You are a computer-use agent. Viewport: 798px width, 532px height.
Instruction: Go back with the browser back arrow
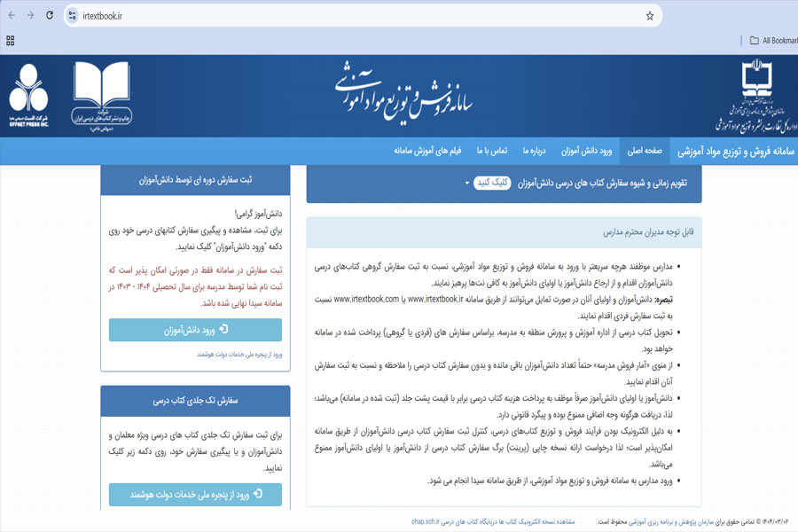[12, 15]
